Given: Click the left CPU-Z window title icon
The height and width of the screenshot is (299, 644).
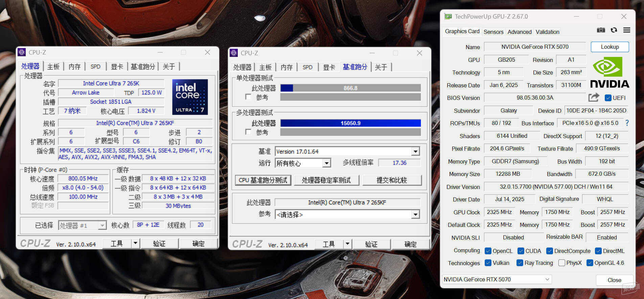Looking at the screenshot, I should pos(22,52).
